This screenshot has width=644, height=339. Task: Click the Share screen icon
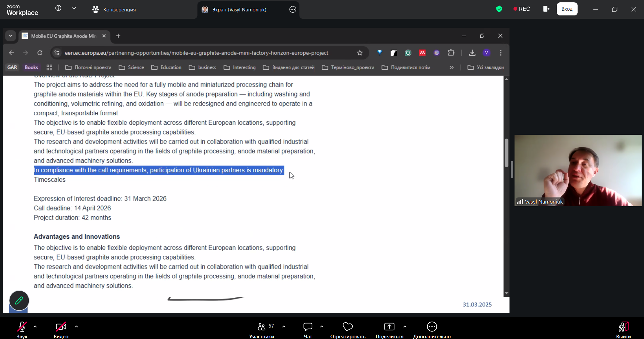click(x=389, y=327)
